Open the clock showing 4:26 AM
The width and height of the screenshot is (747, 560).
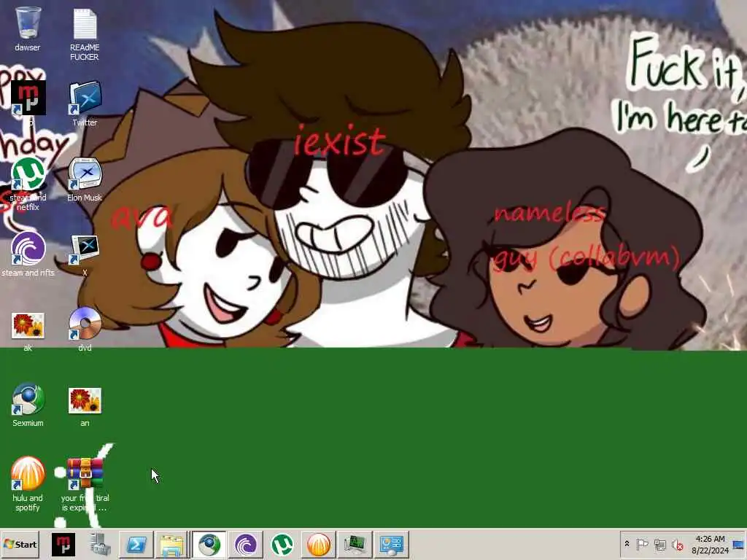click(x=711, y=544)
